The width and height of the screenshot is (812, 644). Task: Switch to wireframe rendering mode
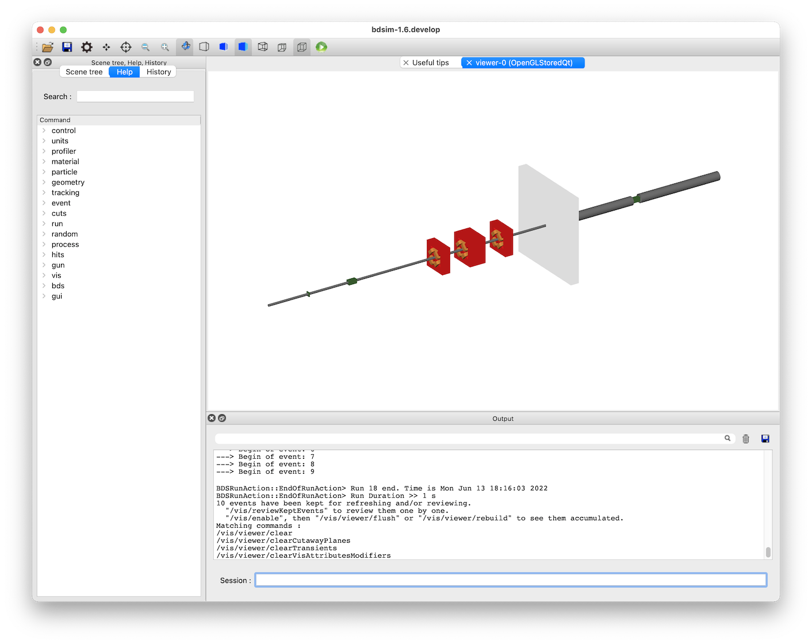pyautogui.click(x=263, y=47)
